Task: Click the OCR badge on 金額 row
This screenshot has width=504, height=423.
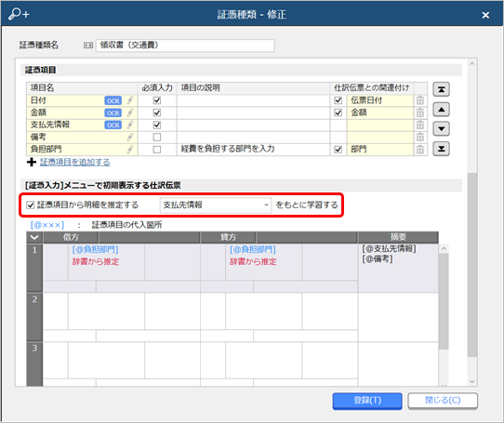Action: click(x=113, y=112)
